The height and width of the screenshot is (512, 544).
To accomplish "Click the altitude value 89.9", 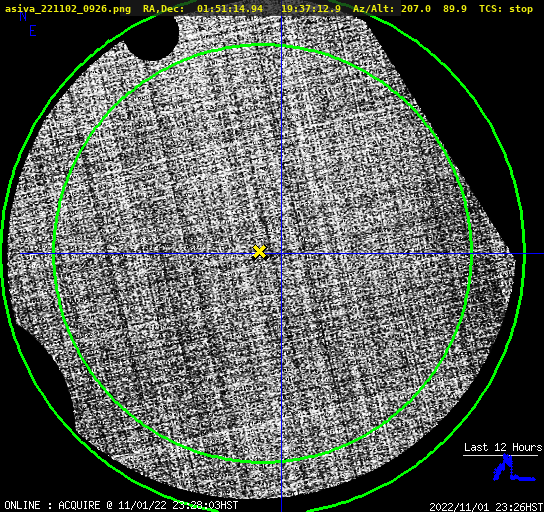I will 455,8.
